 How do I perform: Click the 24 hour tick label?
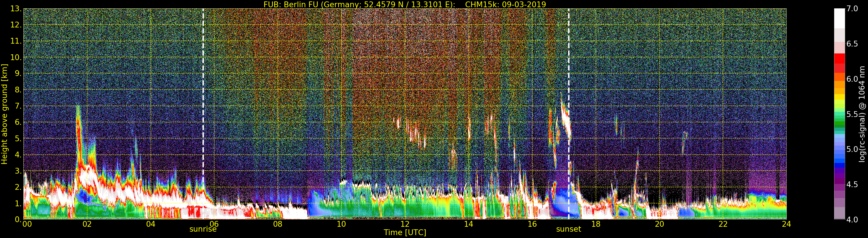(786, 224)
